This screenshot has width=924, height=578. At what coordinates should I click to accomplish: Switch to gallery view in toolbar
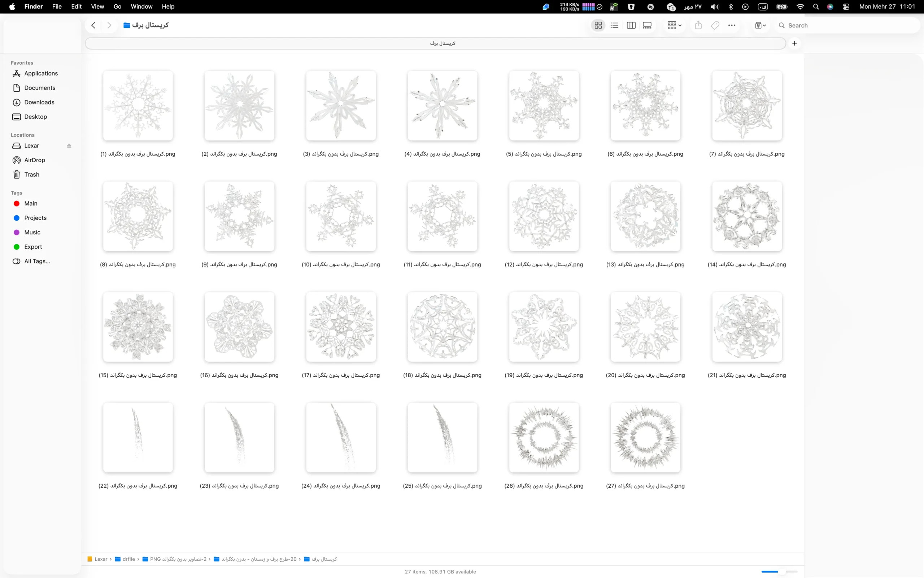pos(647,25)
